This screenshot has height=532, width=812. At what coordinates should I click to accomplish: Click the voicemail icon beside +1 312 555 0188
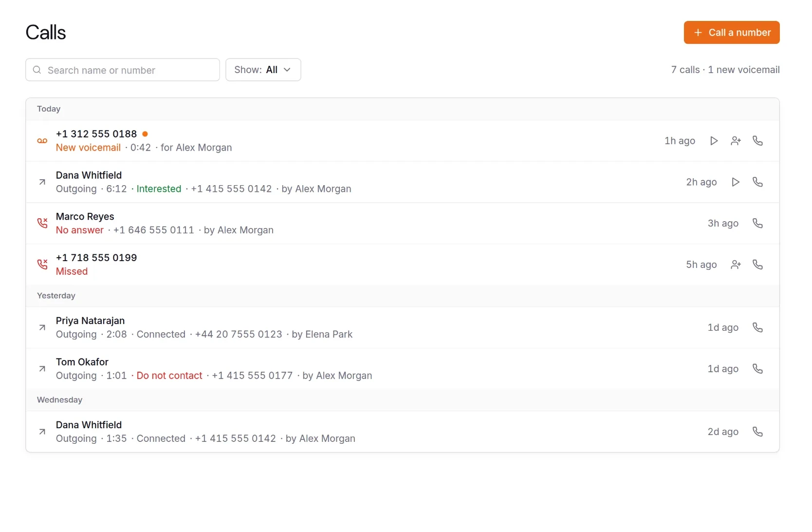(x=42, y=141)
